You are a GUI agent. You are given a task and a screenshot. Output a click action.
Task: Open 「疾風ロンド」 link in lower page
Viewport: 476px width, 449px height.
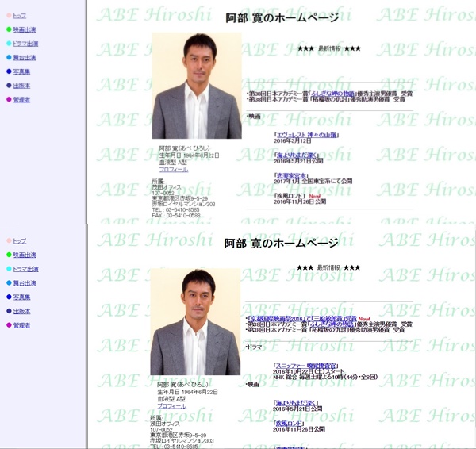point(289,424)
